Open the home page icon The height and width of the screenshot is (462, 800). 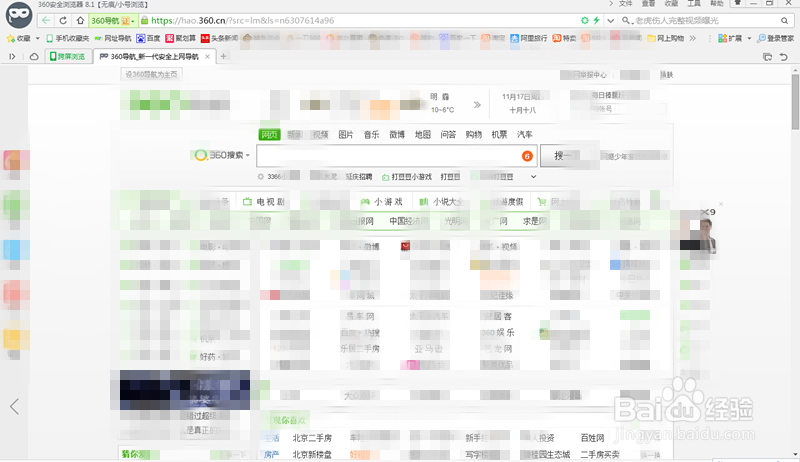pos(80,20)
